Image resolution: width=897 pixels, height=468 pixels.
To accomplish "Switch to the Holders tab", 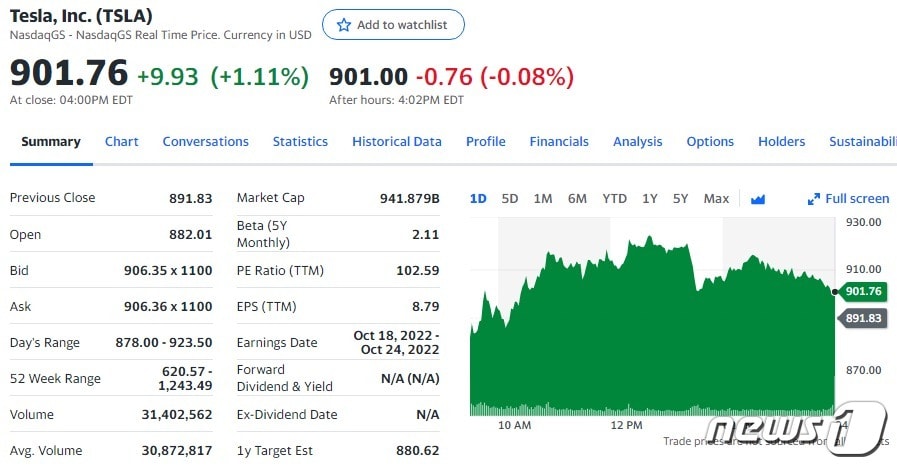I will (x=781, y=142).
